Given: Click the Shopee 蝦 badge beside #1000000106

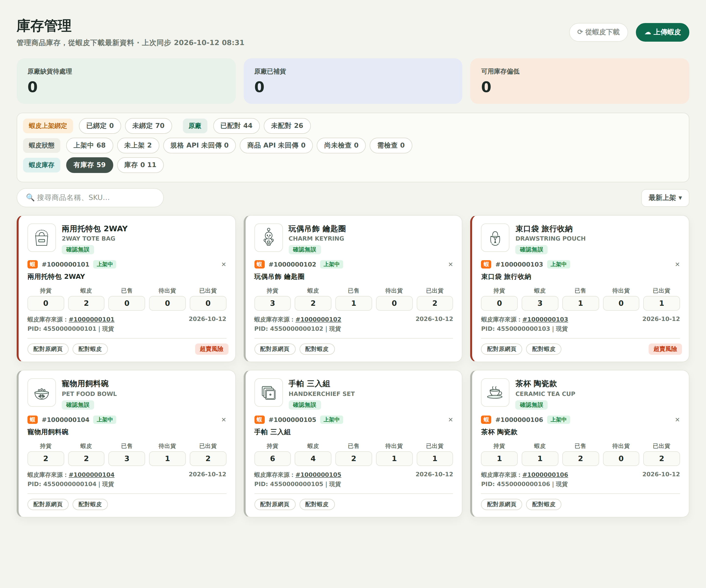Looking at the screenshot, I should click(x=486, y=420).
